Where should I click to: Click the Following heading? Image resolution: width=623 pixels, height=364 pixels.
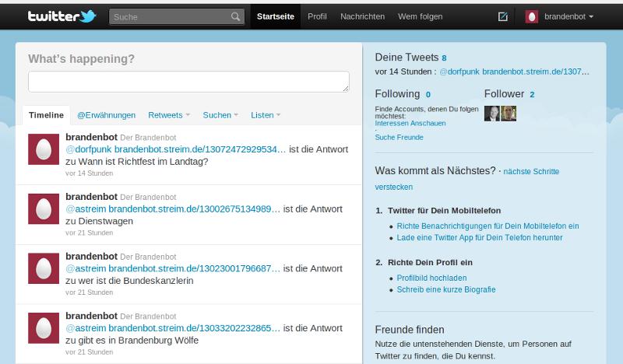(397, 93)
